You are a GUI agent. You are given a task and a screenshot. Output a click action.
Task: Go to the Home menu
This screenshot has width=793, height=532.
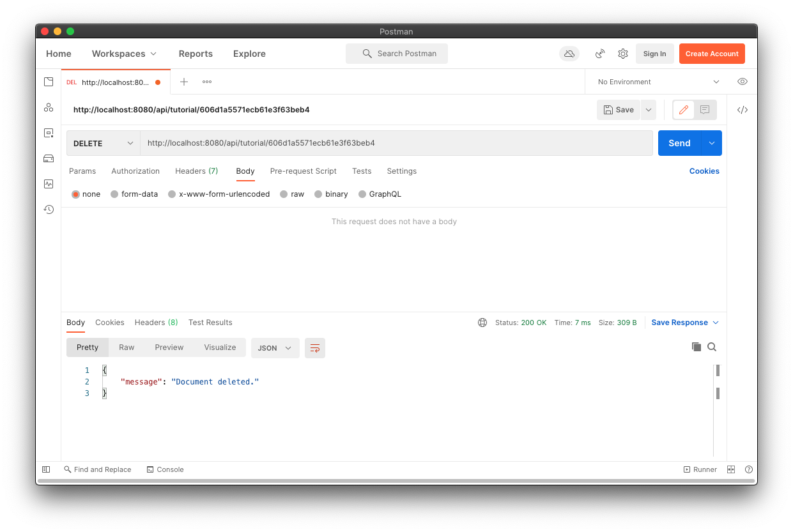point(59,54)
